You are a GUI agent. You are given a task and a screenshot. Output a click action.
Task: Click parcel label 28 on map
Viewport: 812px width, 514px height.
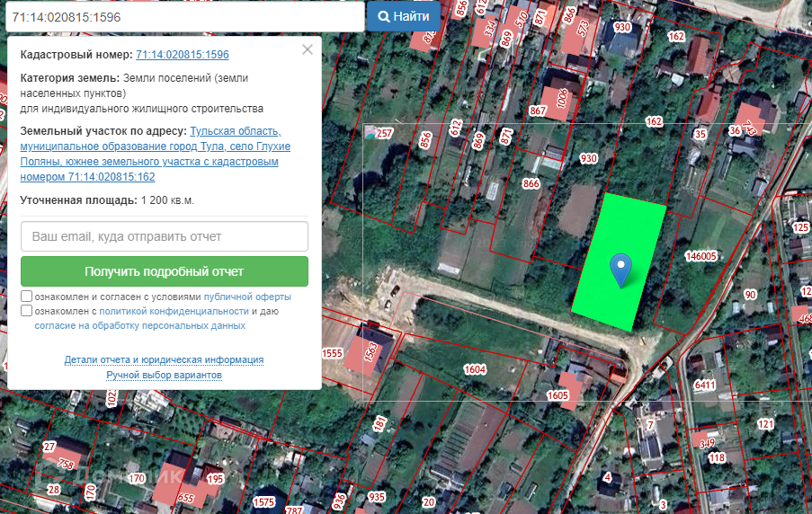pyautogui.click(x=54, y=489)
